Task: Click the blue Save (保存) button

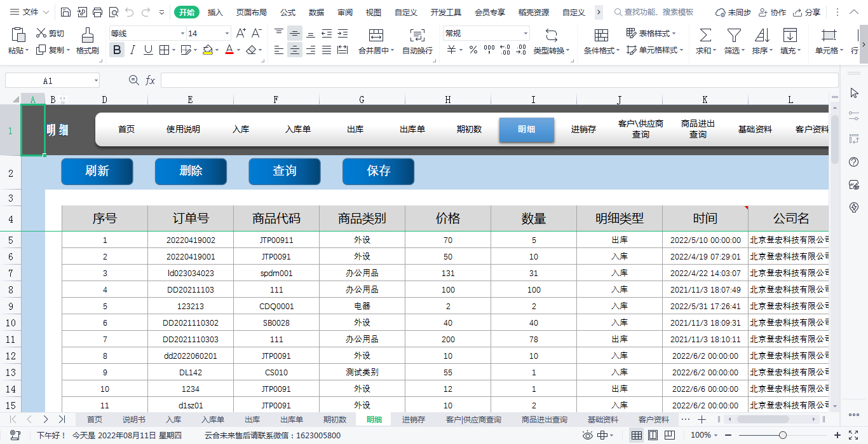Action: pos(378,171)
